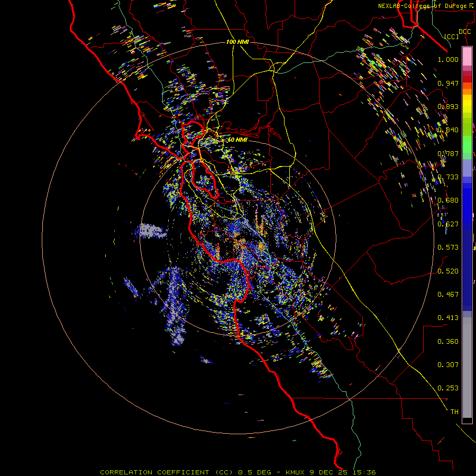
Task: Click the 50 NMI range ring label
Action: [237, 140]
